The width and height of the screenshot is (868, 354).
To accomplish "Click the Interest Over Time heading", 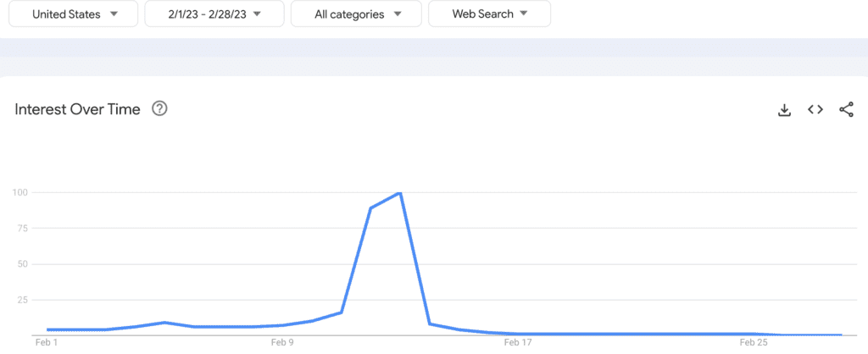I will pyautogui.click(x=77, y=109).
